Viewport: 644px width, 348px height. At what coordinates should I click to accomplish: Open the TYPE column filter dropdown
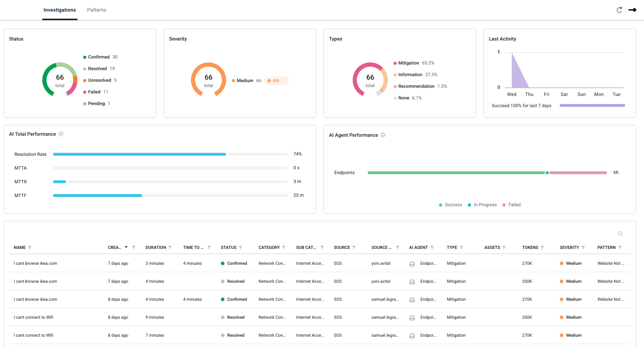click(x=462, y=248)
